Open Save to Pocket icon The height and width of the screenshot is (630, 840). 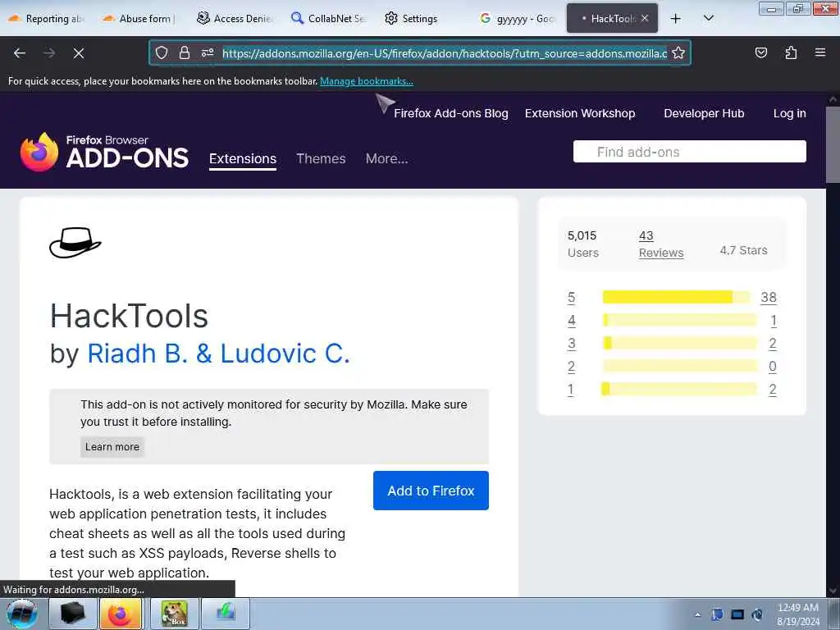click(760, 52)
